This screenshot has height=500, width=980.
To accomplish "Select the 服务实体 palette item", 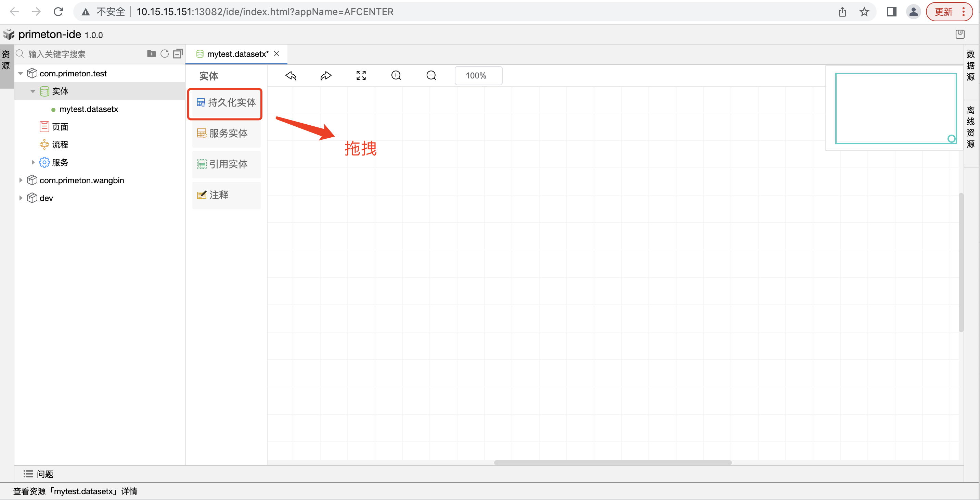I will [227, 133].
